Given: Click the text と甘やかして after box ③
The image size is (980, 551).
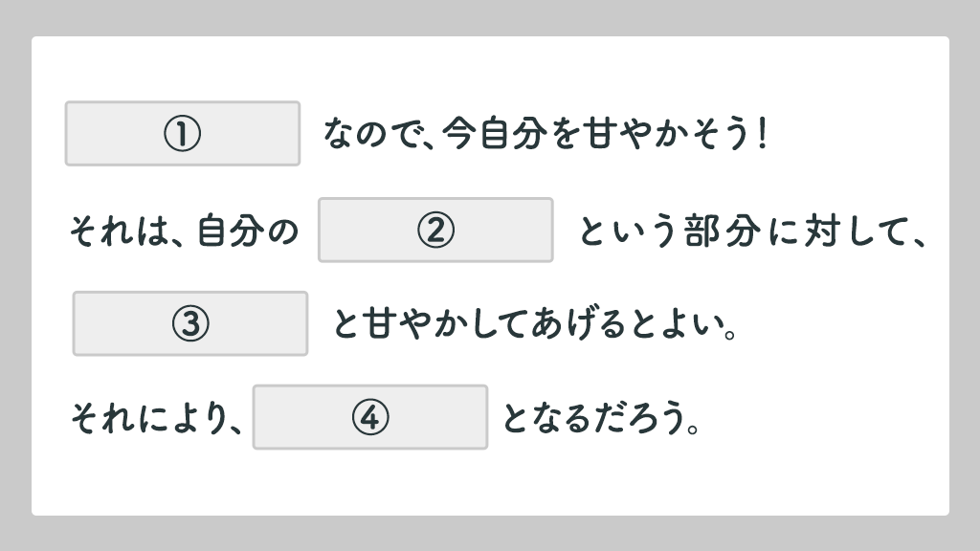Looking at the screenshot, I should pyautogui.click(x=430, y=323).
